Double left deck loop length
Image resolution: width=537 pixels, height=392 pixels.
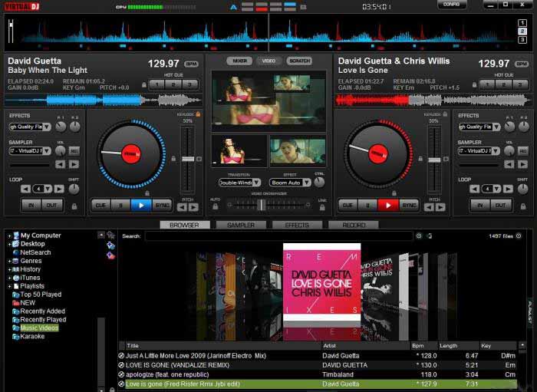pyautogui.click(x=59, y=189)
